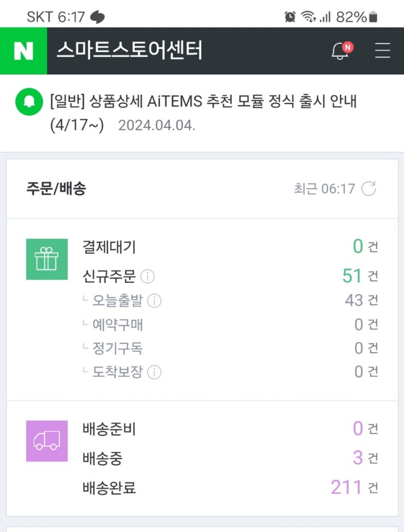This screenshot has height=532, width=404.
Task: Select the 예약구매 sub-item
Action: (117, 325)
